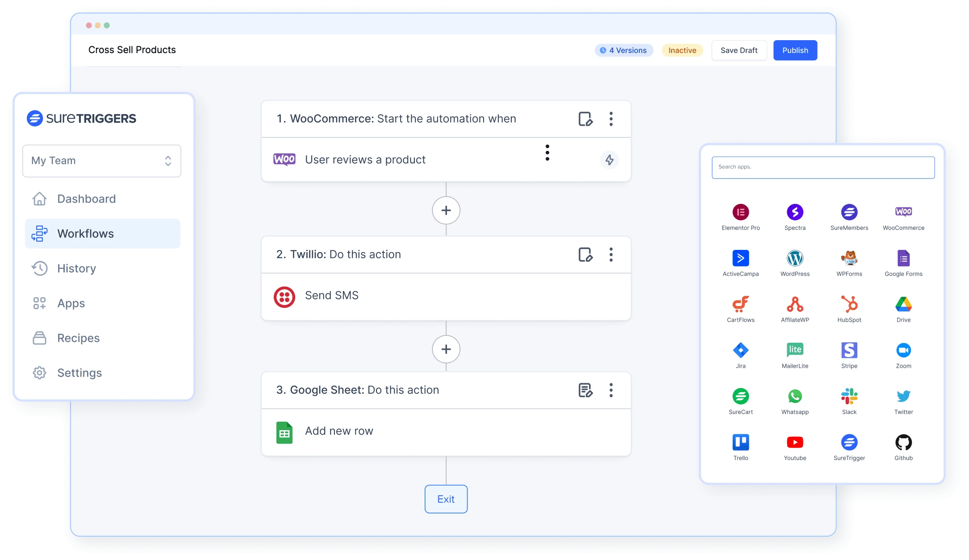Open the My Team dropdown
969x560 pixels.
[102, 161]
